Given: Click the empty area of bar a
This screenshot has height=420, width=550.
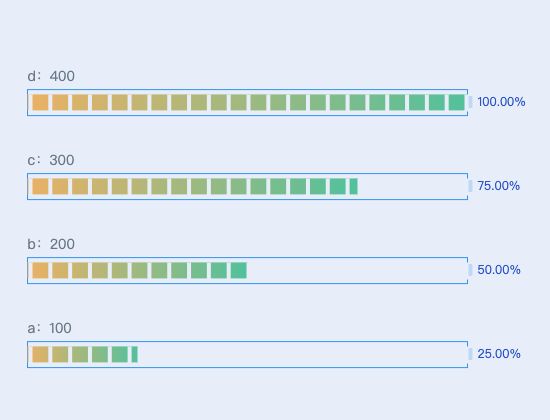Looking at the screenshot, I should (302, 354).
